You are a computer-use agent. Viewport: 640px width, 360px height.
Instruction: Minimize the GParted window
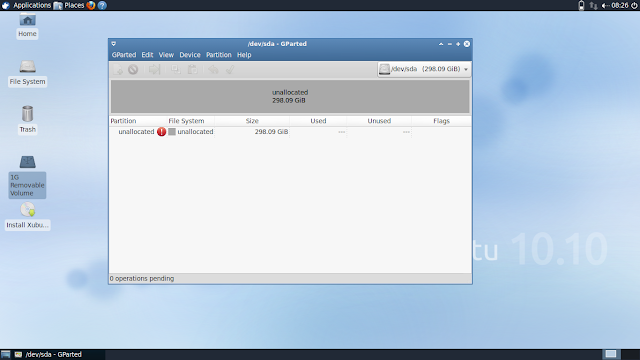[449, 44]
